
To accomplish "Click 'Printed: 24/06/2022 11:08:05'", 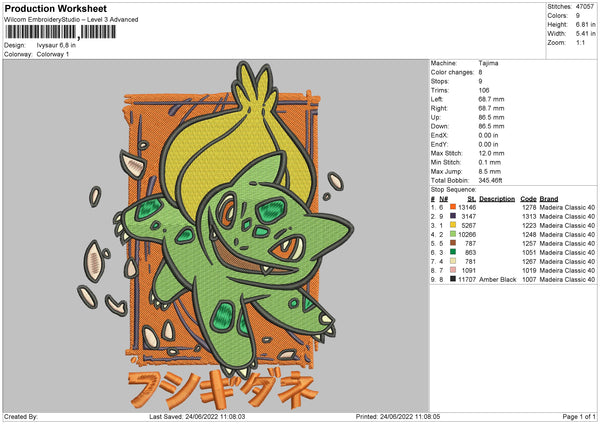I will click(398, 416).
